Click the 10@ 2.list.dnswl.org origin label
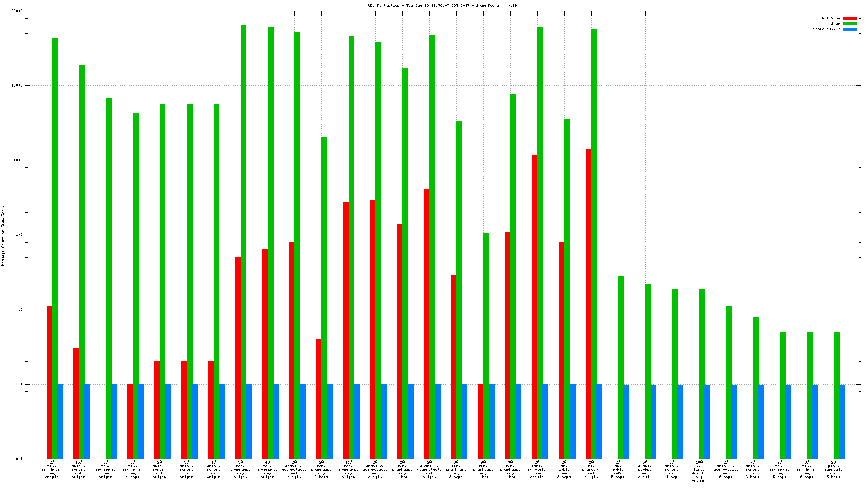Viewport: 868px width, 488px height. click(x=699, y=471)
